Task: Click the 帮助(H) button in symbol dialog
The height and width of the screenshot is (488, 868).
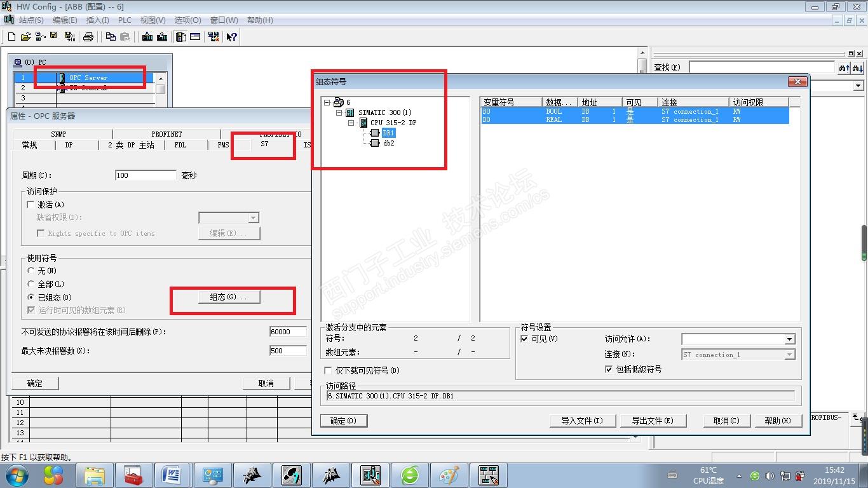Action: [778, 421]
